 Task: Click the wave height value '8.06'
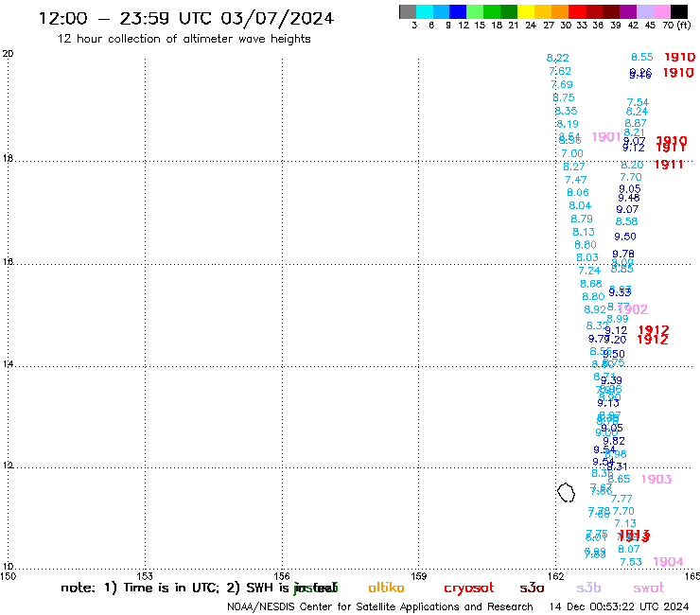click(x=578, y=192)
